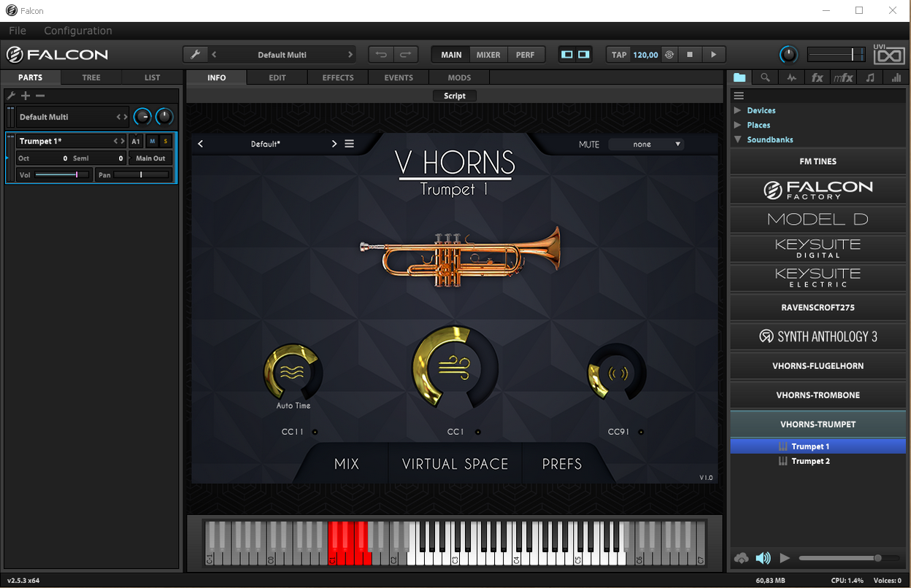Select the TREE tab
The height and width of the screenshot is (588, 911).
tap(91, 77)
